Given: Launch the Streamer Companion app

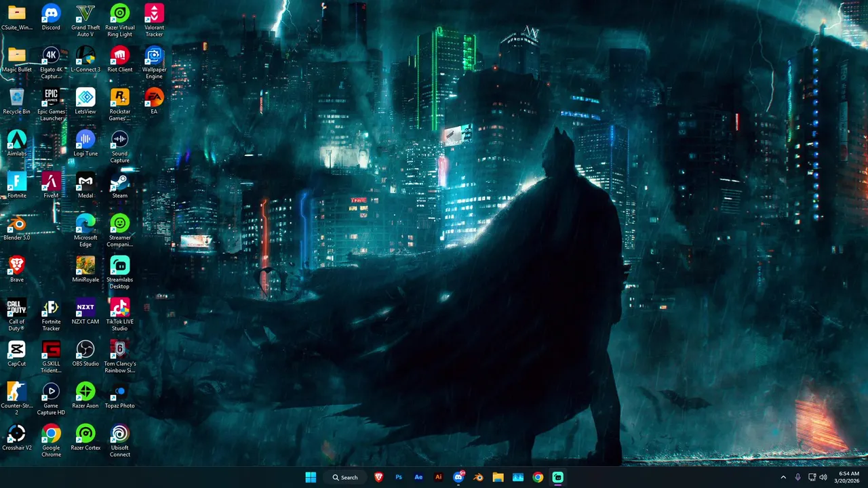Looking at the screenshot, I should point(120,231).
